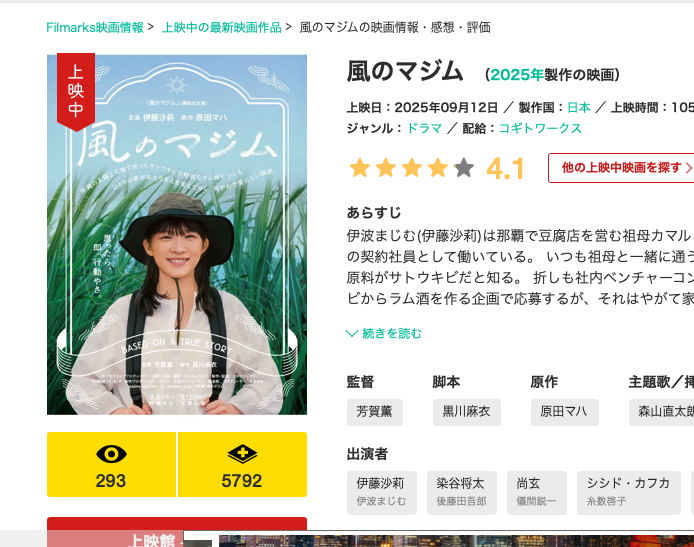Go to 上映中の最新映画作品 breadcrumb
The image size is (694, 547).
click(x=222, y=27)
